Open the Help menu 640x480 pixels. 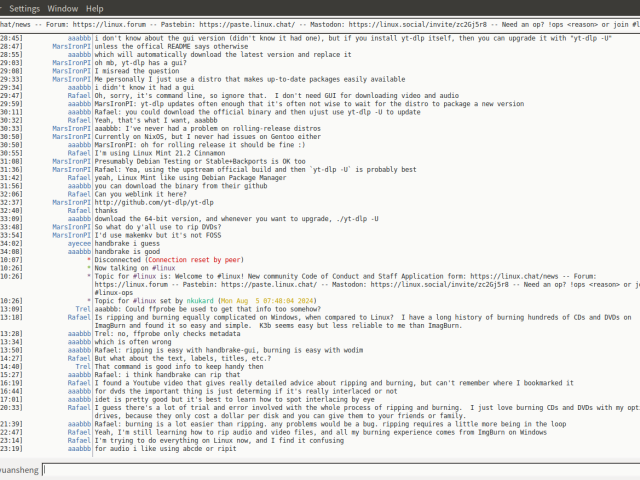94,9
